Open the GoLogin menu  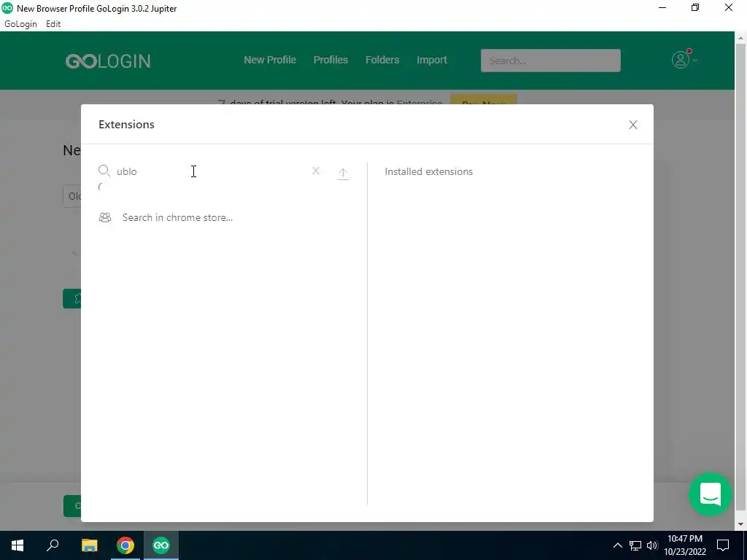[20, 24]
